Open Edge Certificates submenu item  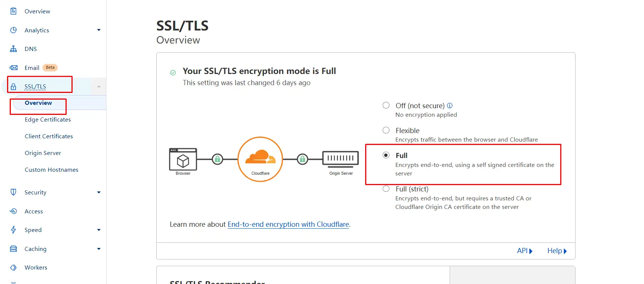tap(48, 119)
